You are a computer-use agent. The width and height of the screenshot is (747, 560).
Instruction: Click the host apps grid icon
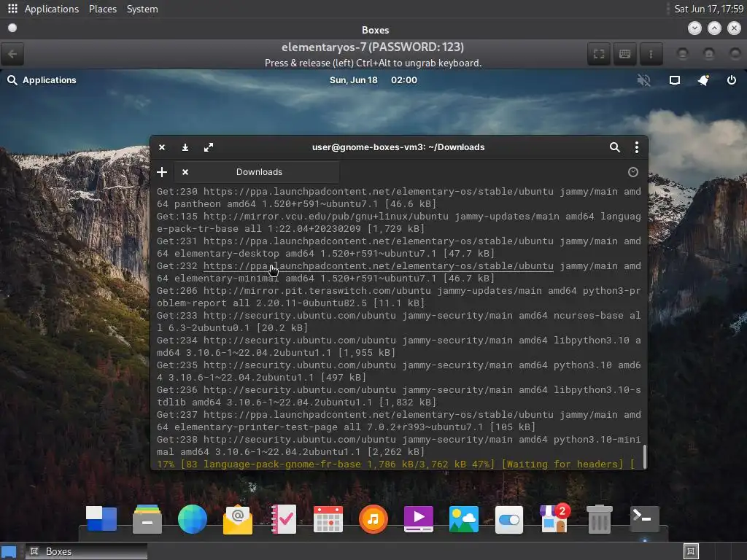point(13,9)
